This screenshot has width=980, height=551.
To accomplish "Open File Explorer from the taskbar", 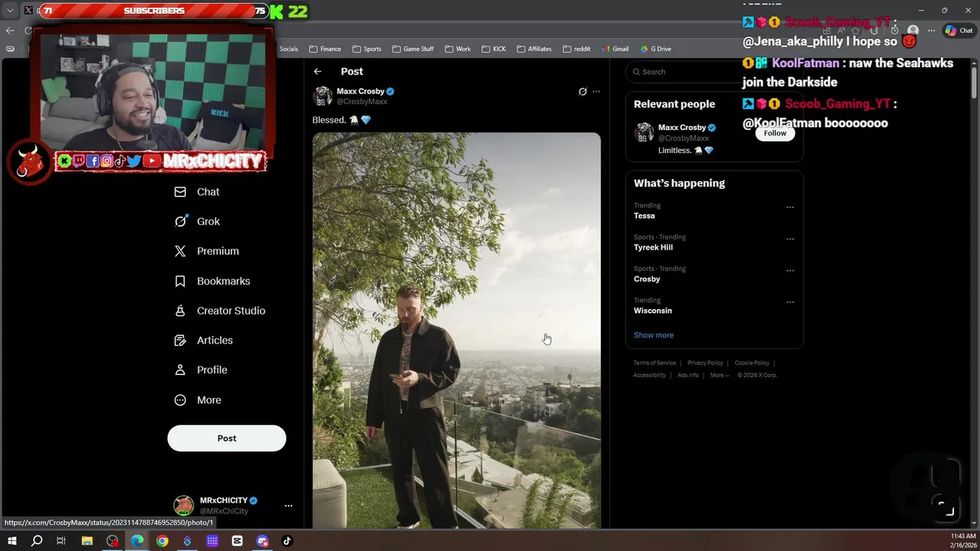I will [x=87, y=541].
